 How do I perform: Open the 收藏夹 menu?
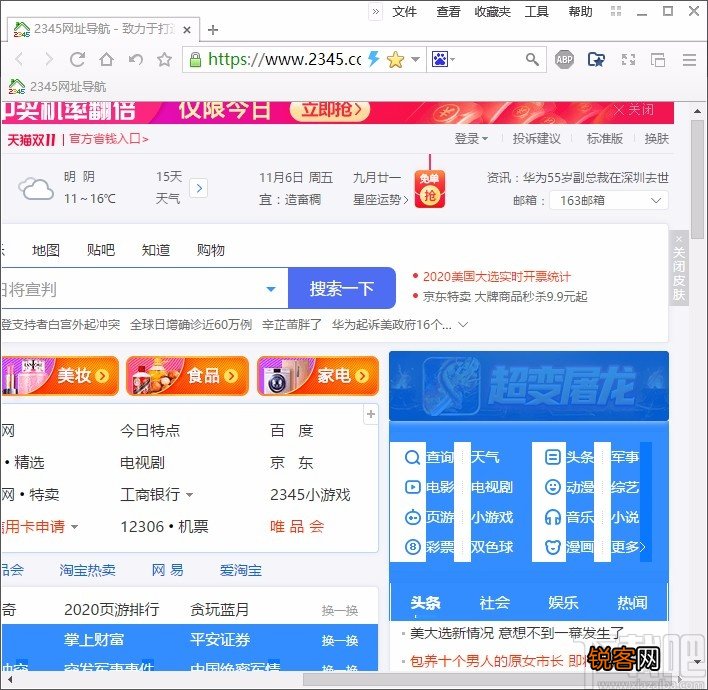click(492, 12)
